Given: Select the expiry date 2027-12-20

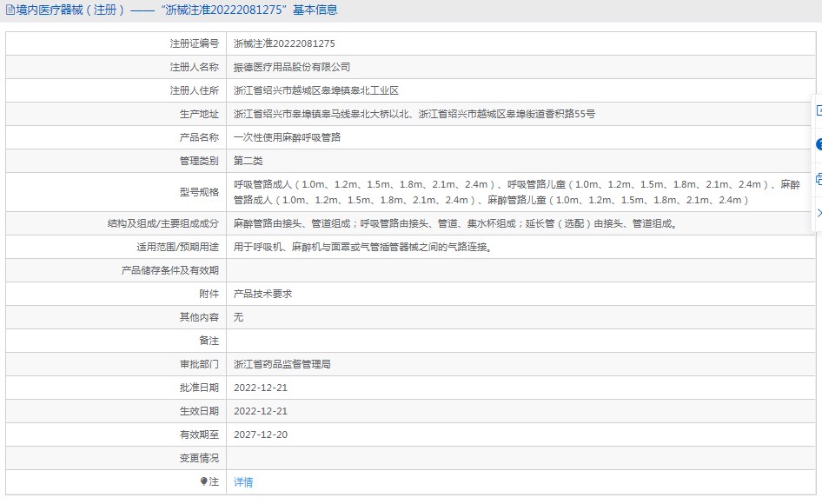Looking at the screenshot, I should point(261,434).
